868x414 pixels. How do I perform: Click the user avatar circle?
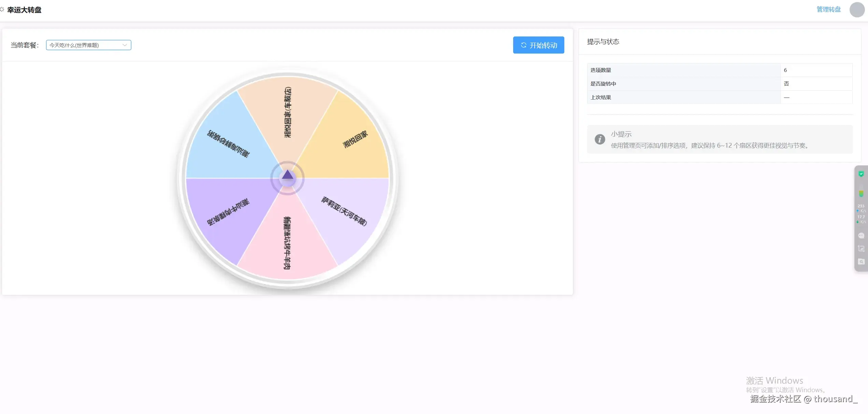[x=857, y=10]
